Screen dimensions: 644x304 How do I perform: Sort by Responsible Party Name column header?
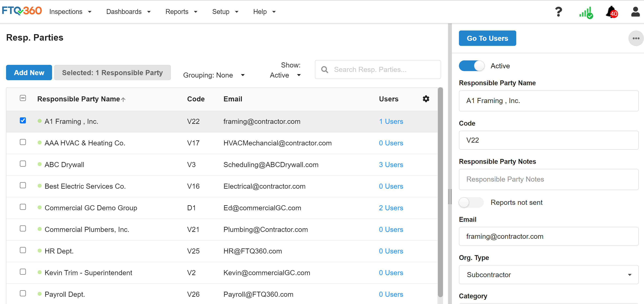(x=79, y=99)
